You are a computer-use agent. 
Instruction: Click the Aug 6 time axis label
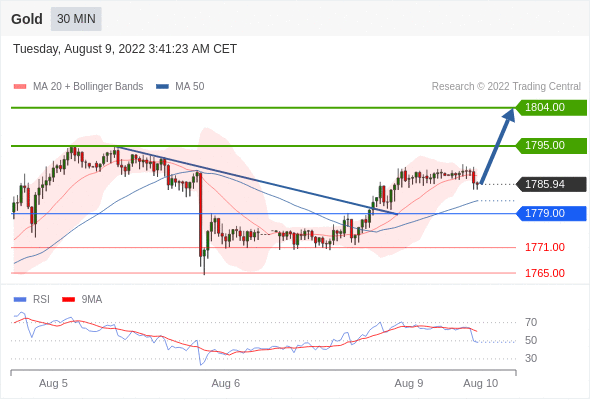pos(225,383)
